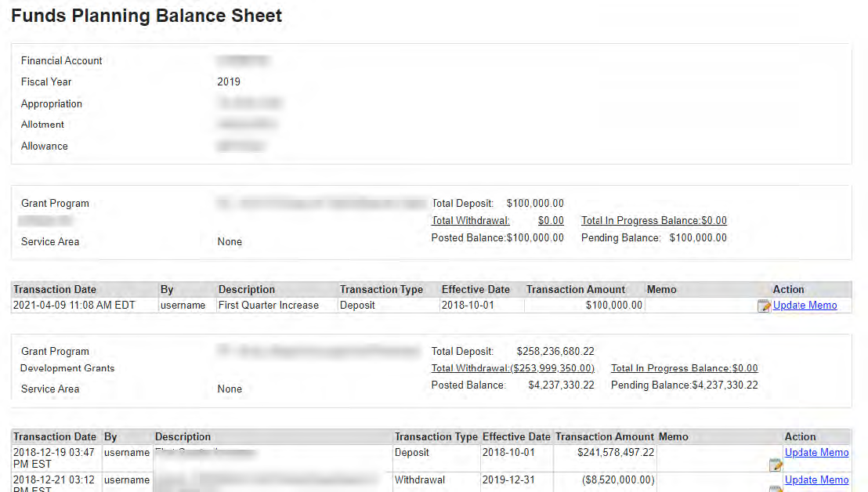Click the Funds Planning Balance Sheet heading
This screenshot has height=492, width=868.
point(146,16)
